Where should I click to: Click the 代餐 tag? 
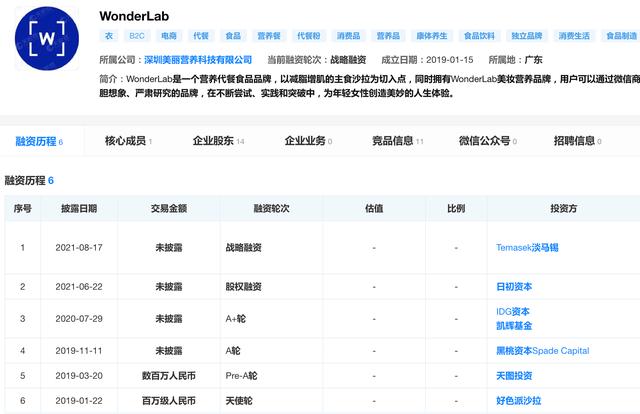coord(201,36)
